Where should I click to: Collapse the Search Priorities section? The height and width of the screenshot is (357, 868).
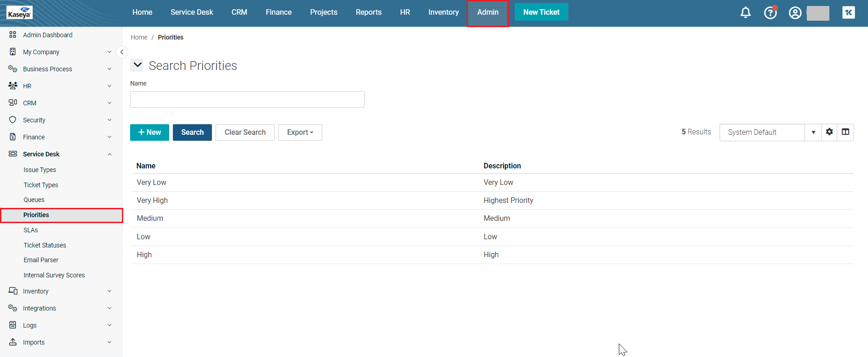pyautogui.click(x=137, y=65)
